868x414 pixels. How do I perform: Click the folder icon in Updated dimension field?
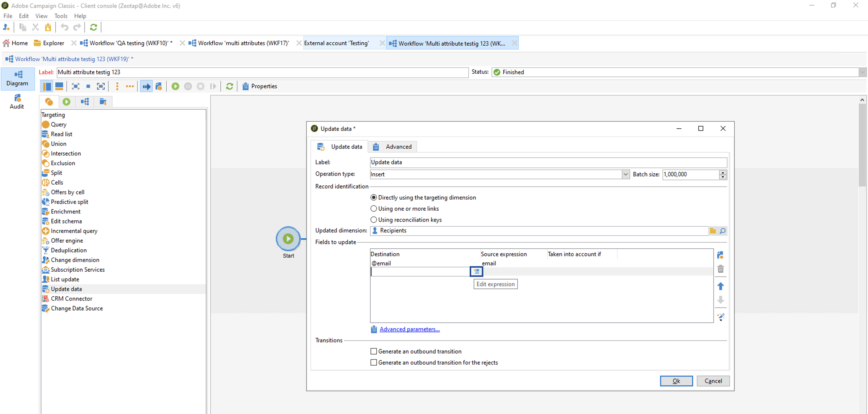coord(713,231)
